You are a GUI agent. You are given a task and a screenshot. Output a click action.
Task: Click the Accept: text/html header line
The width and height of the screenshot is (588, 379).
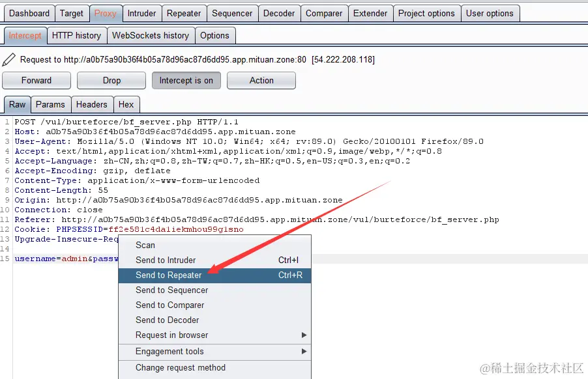228,151
